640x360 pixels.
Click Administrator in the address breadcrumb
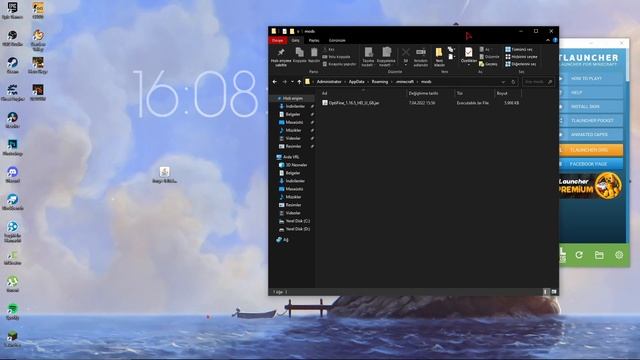coord(329,82)
